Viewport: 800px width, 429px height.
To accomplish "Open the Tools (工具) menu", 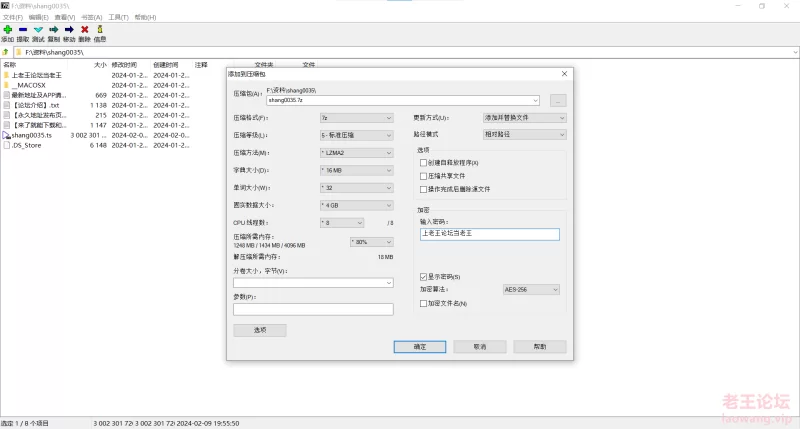I will coord(118,17).
